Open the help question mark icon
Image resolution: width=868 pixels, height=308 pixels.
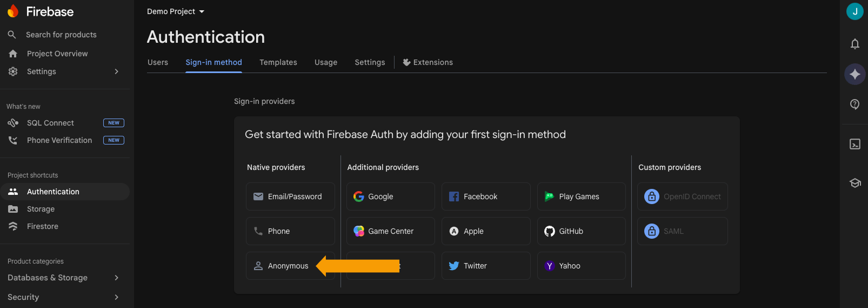click(855, 104)
